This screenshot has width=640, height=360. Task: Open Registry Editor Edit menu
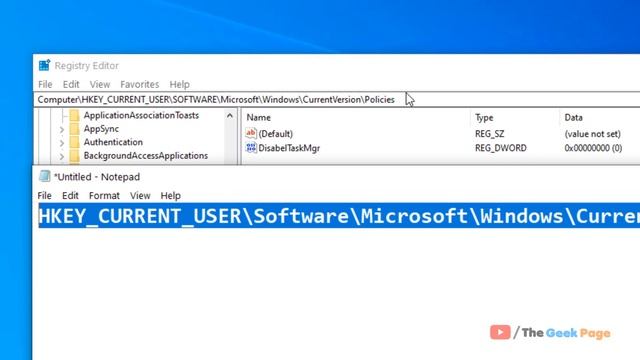[71, 84]
